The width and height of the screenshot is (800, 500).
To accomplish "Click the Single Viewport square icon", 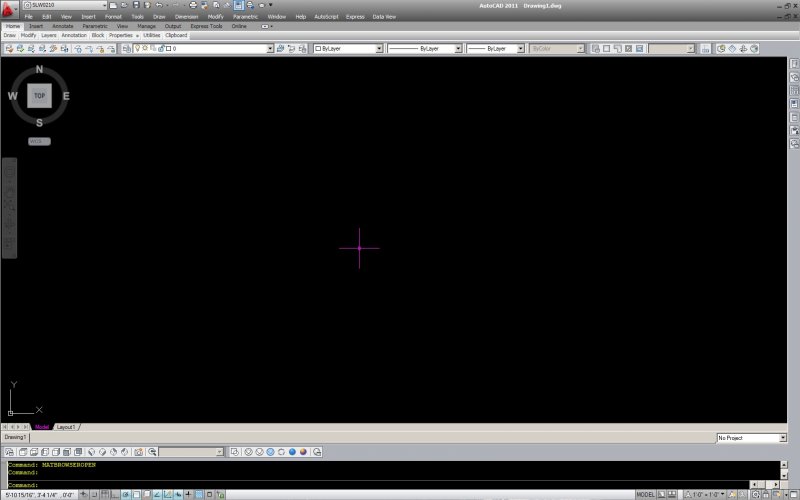I will pos(607,48).
